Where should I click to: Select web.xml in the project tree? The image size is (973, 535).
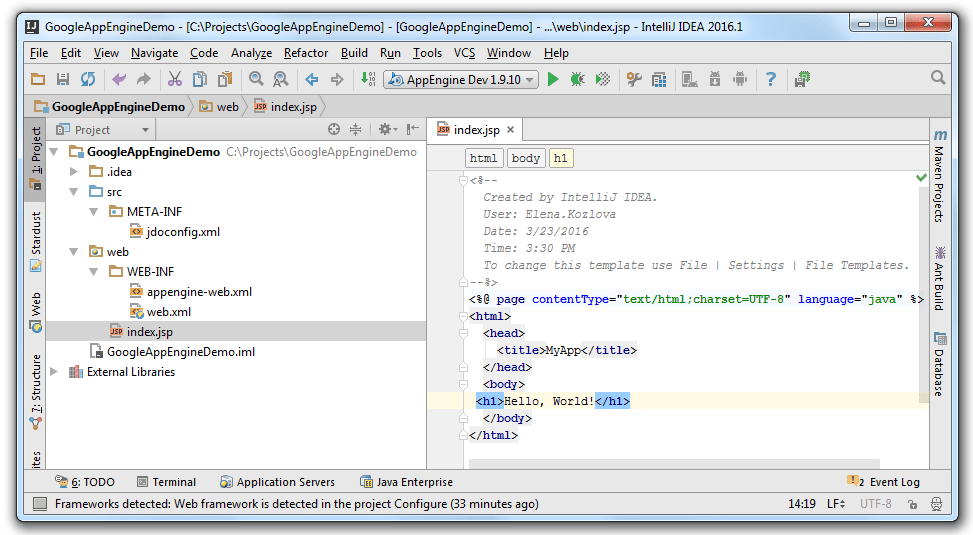(168, 312)
